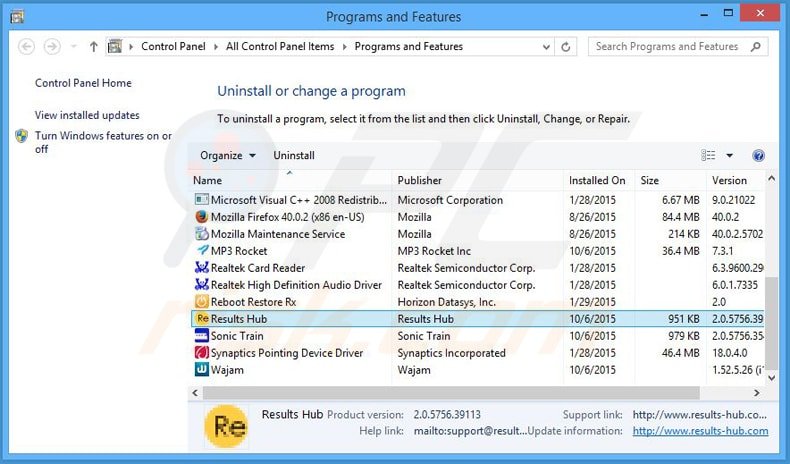Expand the chevron after Control Panel breadcrumb
The width and height of the screenshot is (790, 464).
point(216,47)
